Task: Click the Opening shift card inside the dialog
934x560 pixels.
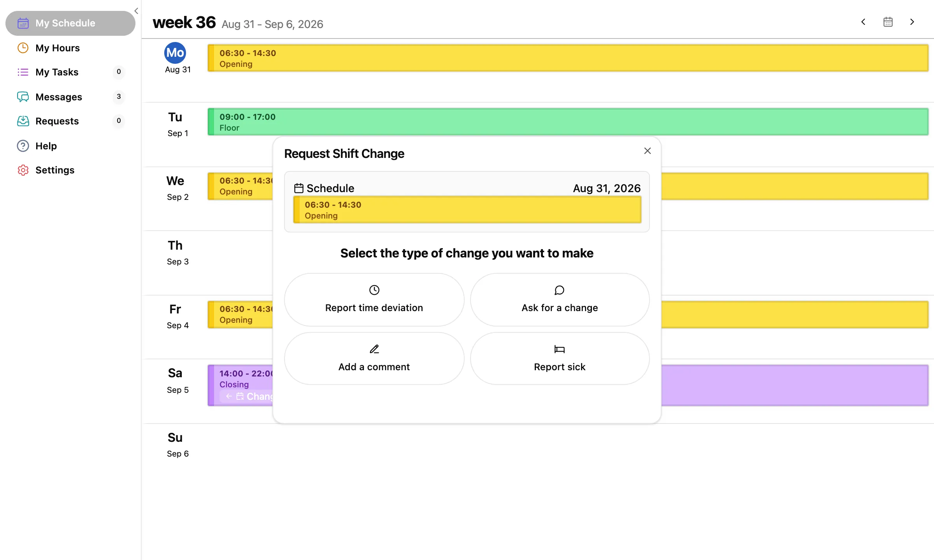Action: (x=467, y=210)
